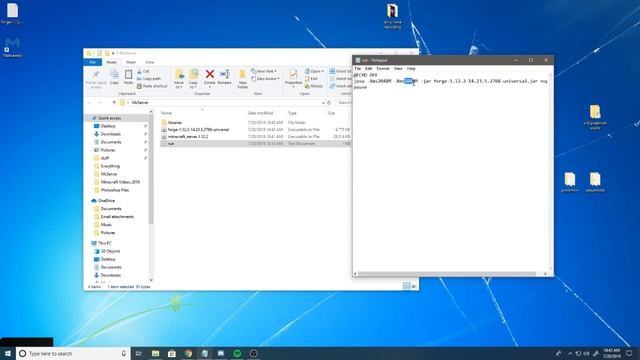Open Chrome from the taskbar
The width and height of the screenshot is (640, 360).
coord(188,353)
